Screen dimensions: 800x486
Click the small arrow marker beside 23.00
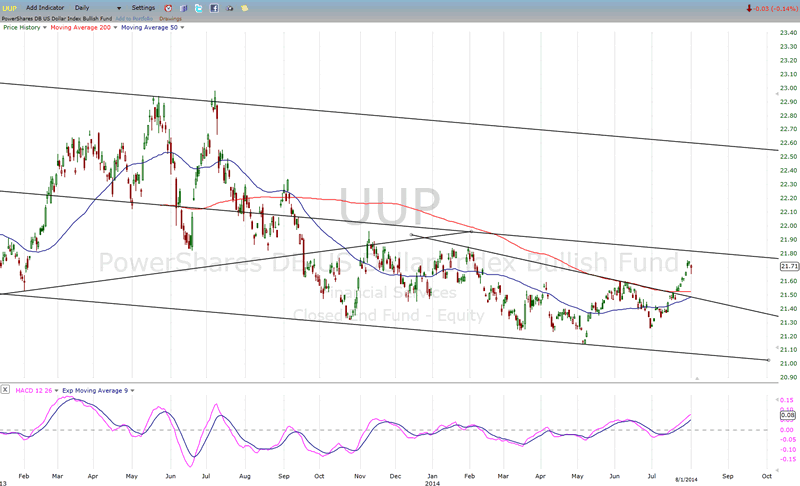point(777,94)
